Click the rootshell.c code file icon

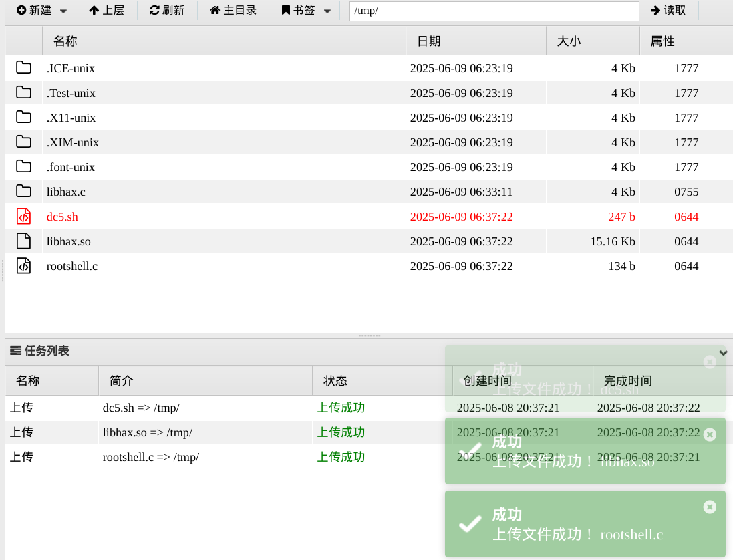click(24, 266)
